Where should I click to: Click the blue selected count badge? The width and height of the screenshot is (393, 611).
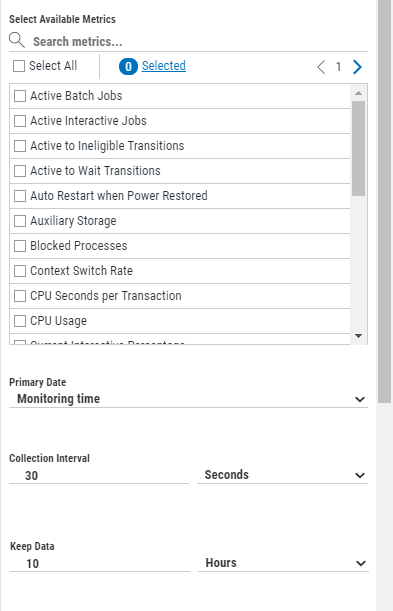point(128,67)
